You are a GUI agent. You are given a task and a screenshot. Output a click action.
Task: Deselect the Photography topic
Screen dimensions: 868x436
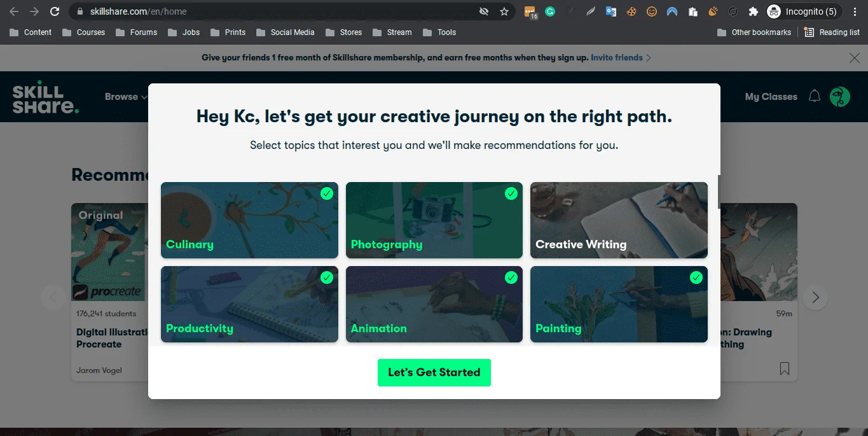coord(434,220)
